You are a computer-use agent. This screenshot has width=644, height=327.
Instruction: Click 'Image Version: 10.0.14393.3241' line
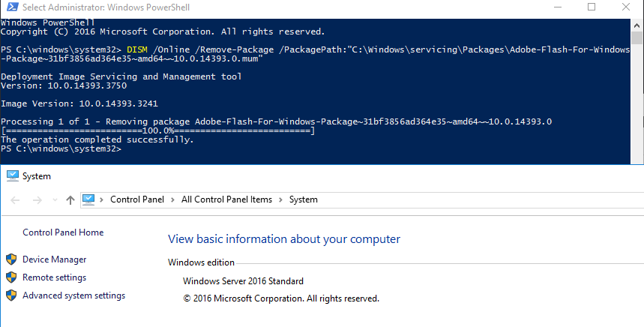[79, 104]
